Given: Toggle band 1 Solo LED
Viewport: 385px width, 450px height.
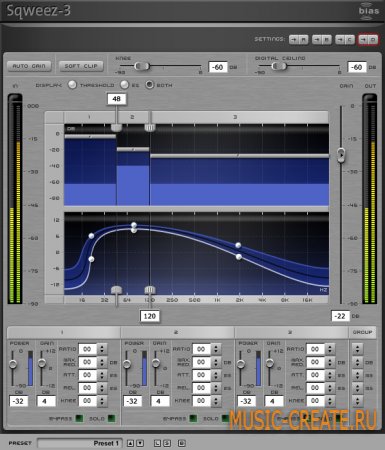Looking at the screenshot, I should tap(111, 418).
